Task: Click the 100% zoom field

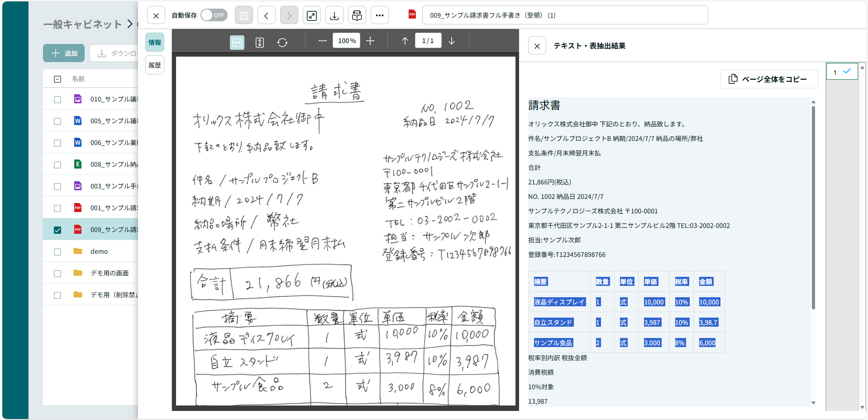Action: (x=347, y=41)
